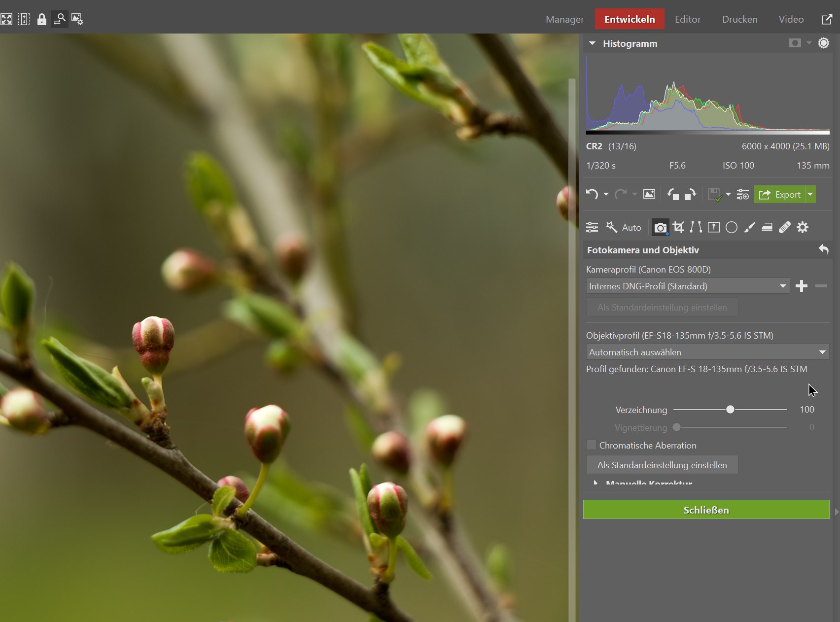Collapse the Histogramm panel
The image size is (840, 622).
(x=593, y=43)
